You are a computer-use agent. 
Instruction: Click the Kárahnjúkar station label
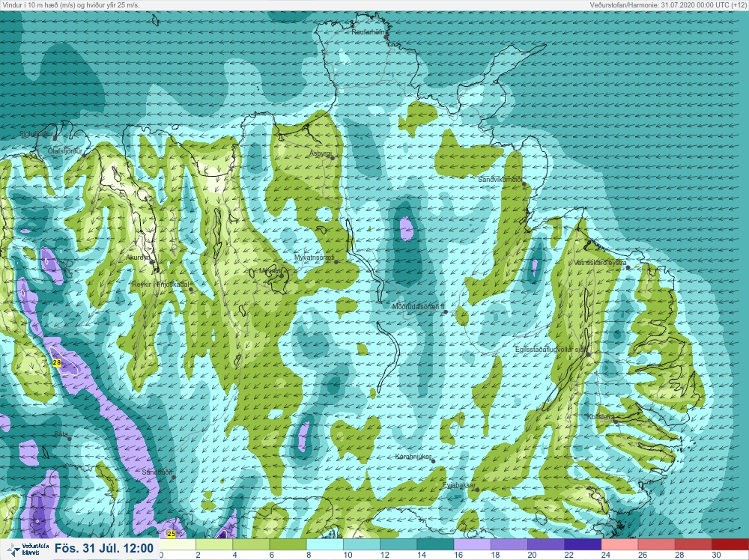click(413, 457)
